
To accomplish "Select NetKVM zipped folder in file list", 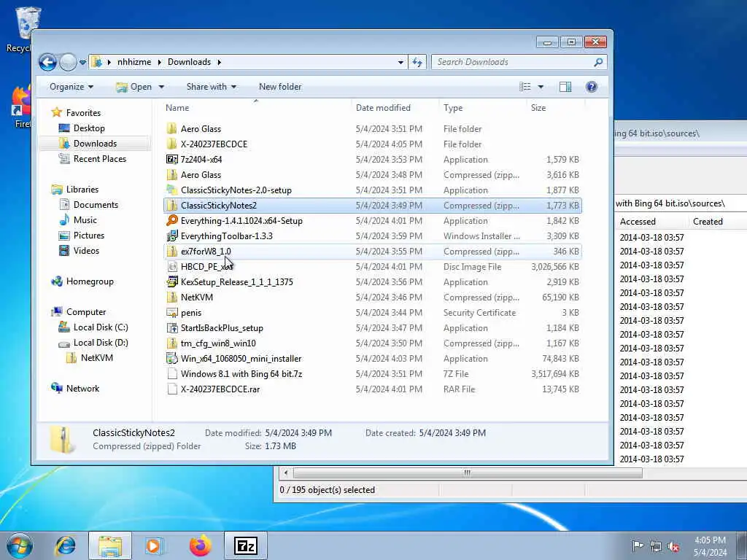I will click(197, 297).
